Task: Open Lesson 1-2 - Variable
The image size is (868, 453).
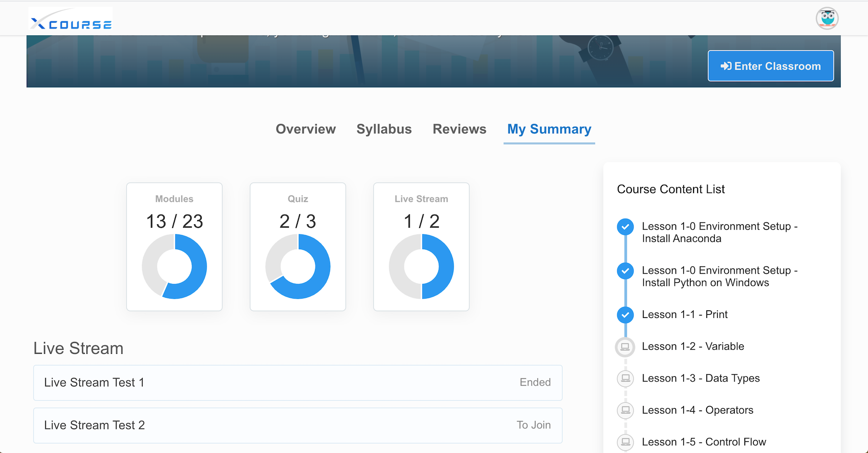Action: 693,347
